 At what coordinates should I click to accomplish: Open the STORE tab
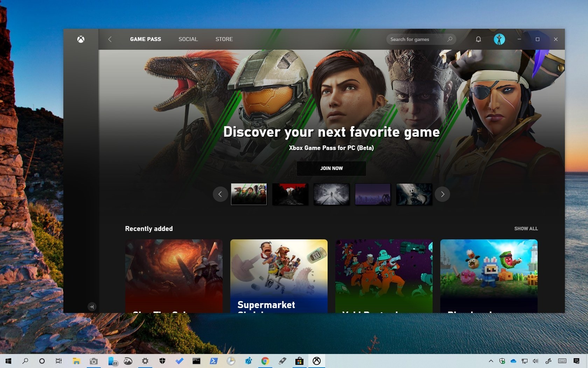pyautogui.click(x=224, y=39)
